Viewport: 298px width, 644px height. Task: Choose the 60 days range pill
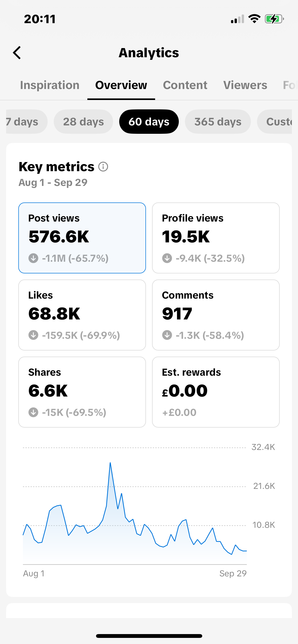coord(149,122)
